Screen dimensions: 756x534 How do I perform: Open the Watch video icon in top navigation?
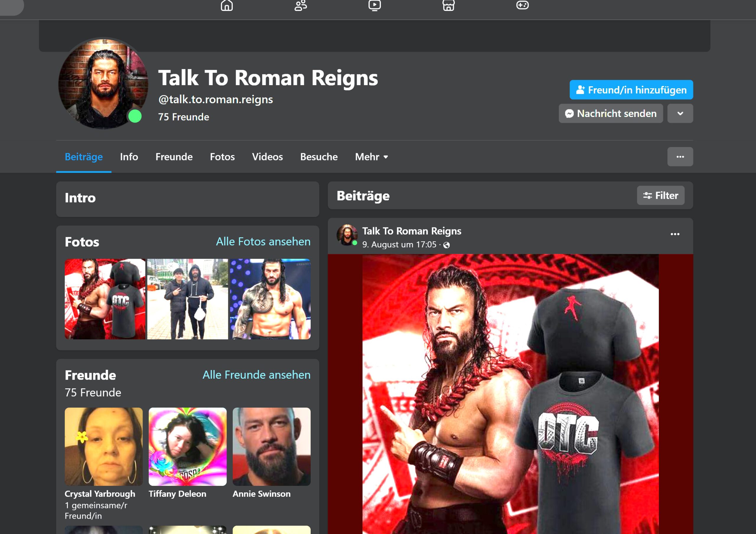click(x=374, y=5)
